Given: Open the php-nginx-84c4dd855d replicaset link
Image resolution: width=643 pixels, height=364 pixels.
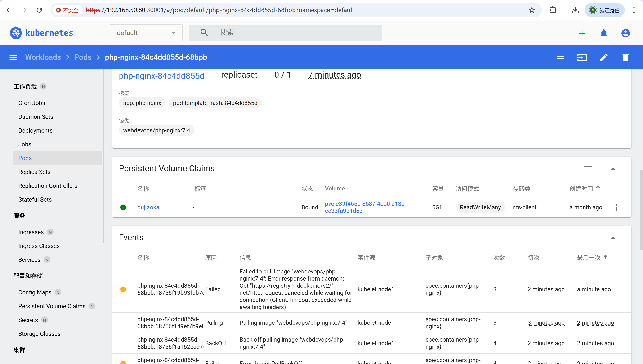Looking at the screenshot, I should coord(161,76).
